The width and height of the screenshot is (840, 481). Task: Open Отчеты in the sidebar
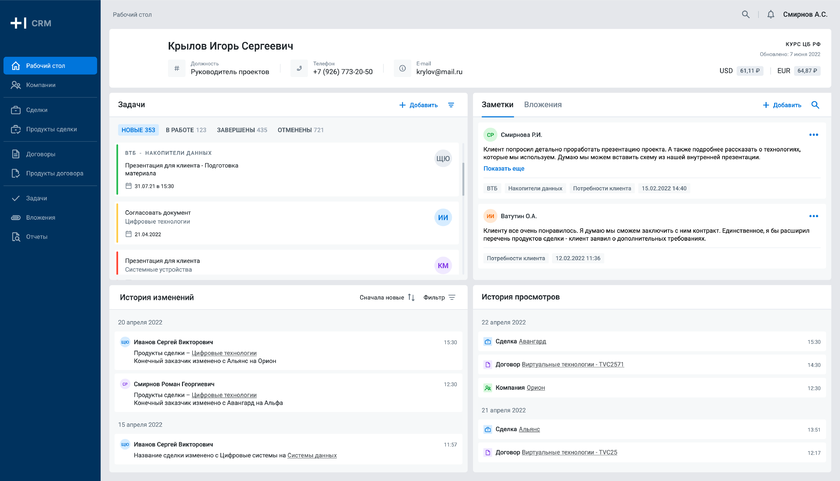pos(37,237)
